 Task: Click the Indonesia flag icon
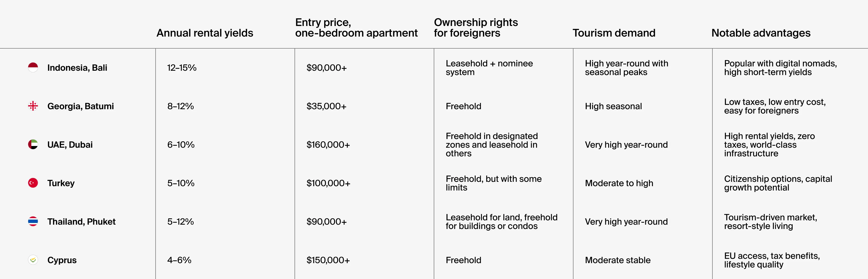point(33,68)
